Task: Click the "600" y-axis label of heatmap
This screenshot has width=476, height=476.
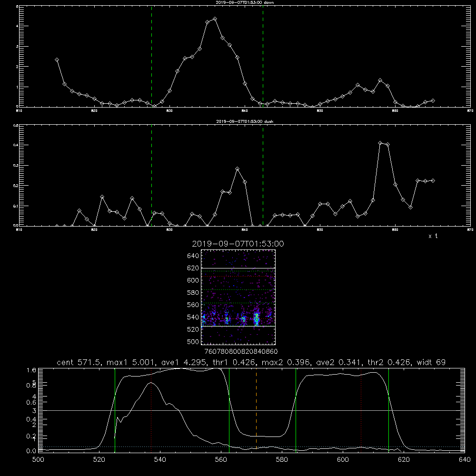Action: 193,280
